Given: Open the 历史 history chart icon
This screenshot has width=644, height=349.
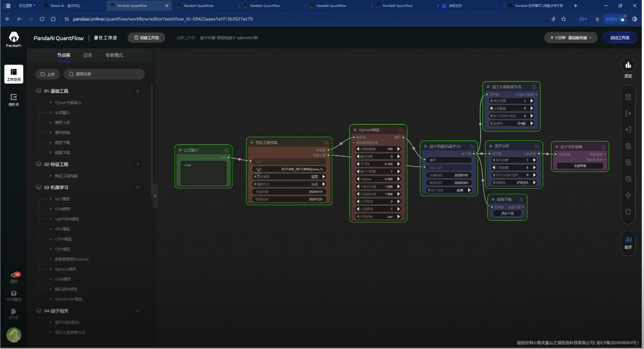Looking at the screenshot, I should click(628, 65).
